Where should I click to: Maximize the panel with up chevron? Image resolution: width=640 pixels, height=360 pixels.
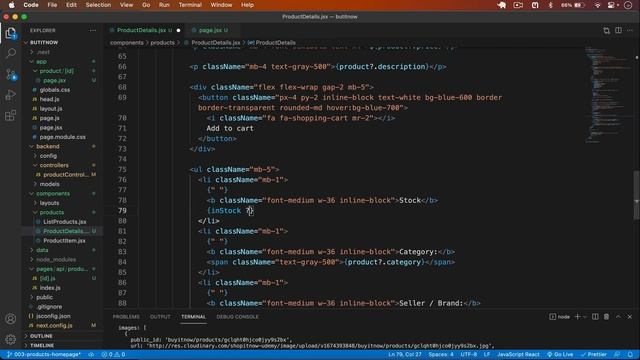coord(618,317)
